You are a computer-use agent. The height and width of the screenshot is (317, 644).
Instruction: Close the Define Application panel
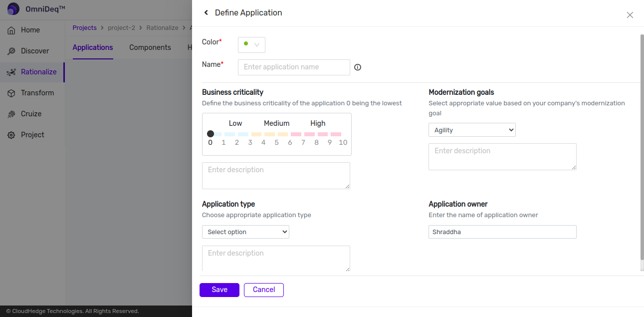(x=630, y=15)
